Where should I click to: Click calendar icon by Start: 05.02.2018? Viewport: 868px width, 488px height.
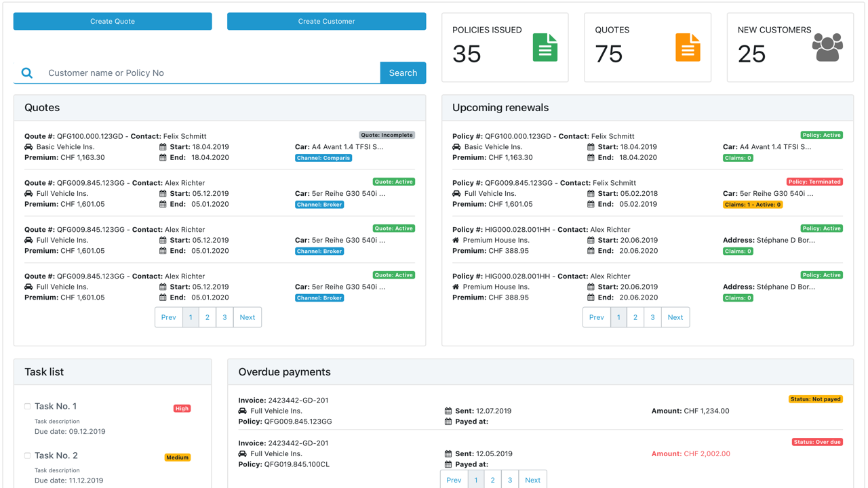591,193
